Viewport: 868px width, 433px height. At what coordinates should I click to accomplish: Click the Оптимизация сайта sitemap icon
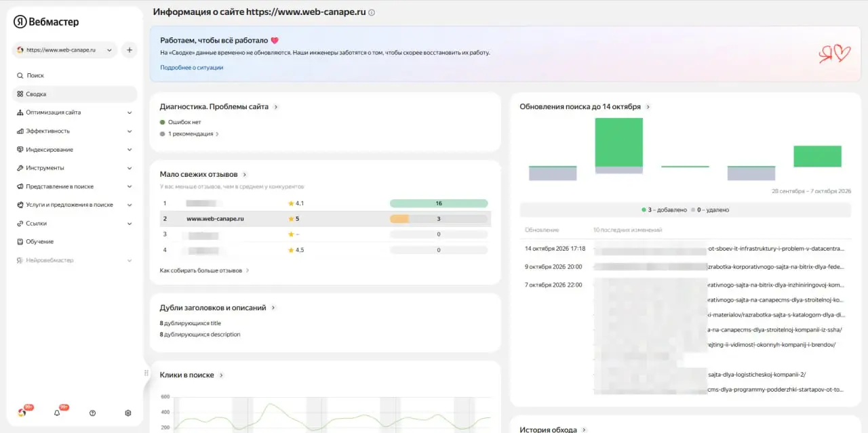(x=20, y=112)
